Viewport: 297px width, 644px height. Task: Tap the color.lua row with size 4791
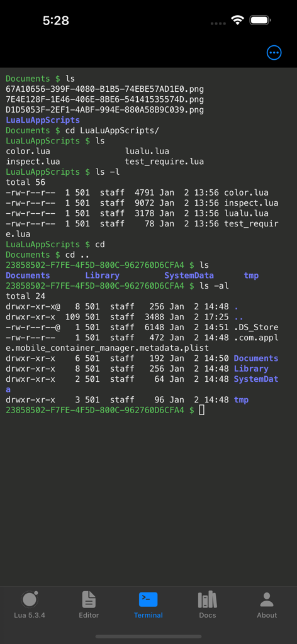click(137, 192)
